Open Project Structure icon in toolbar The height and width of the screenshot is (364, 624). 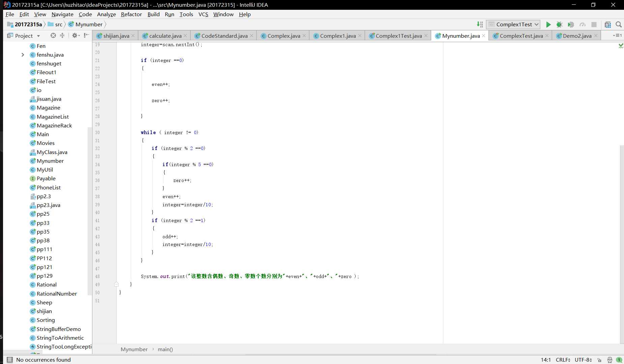[x=607, y=24]
